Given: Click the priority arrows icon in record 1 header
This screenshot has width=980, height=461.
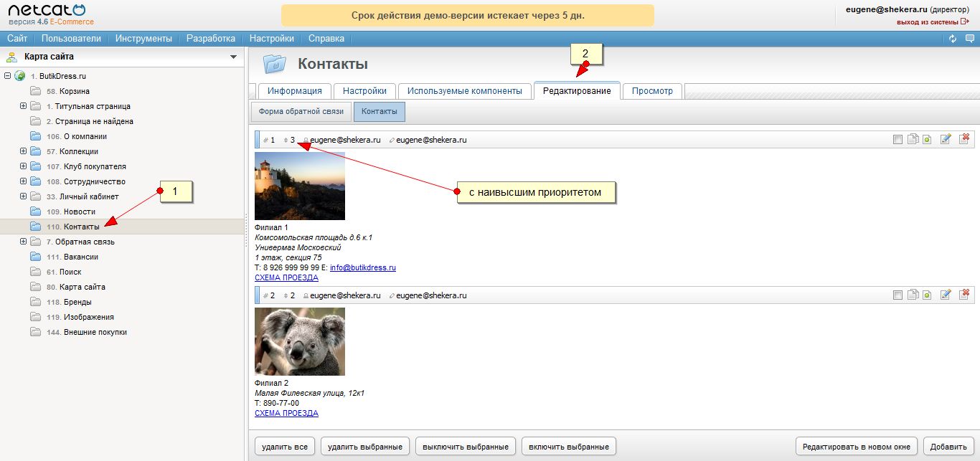Looking at the screenshot, I should [286, 140].
